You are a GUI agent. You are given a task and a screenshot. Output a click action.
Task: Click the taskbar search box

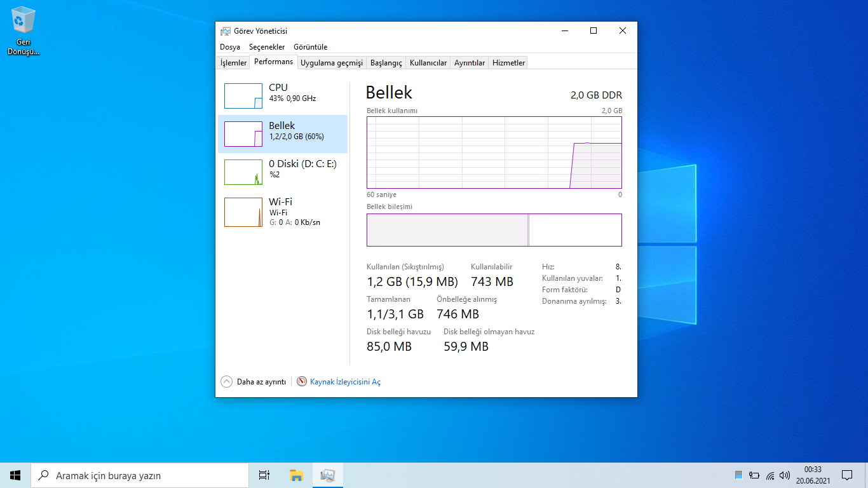pyautogui.click(x=140, y=475)
